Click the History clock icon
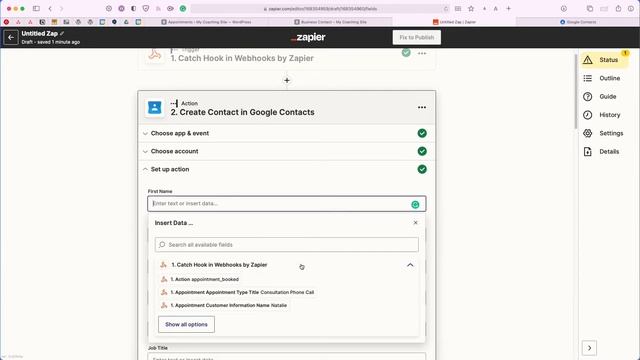 (x=588, y=115)
